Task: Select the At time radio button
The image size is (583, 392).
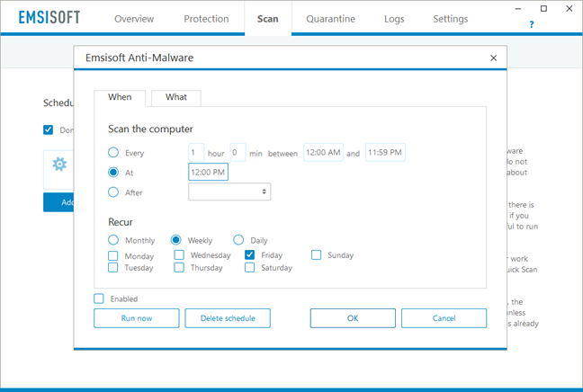Action: pos(113,173)
